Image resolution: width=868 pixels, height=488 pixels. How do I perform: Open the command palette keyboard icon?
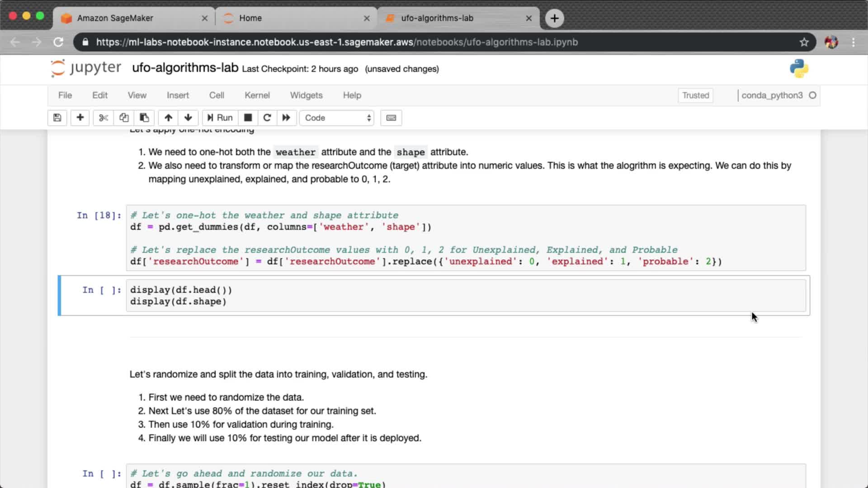tap(391, 118)
